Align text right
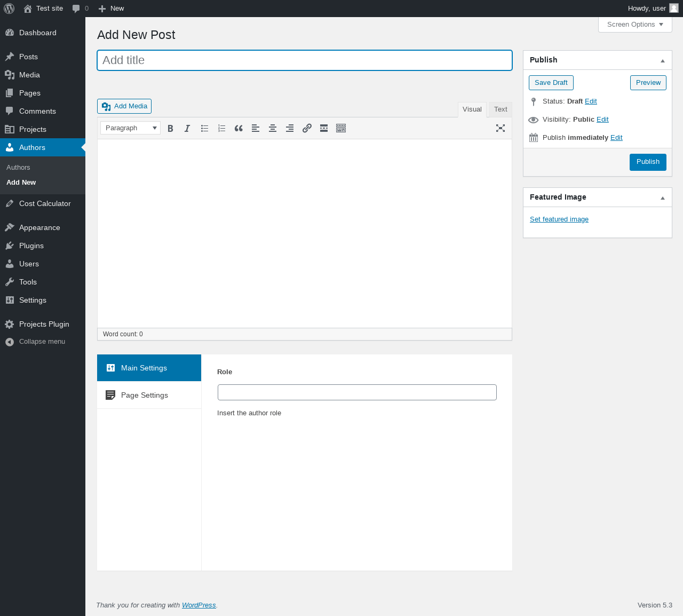Viewport: 683px width, 616px height. [x=290, y=128]
